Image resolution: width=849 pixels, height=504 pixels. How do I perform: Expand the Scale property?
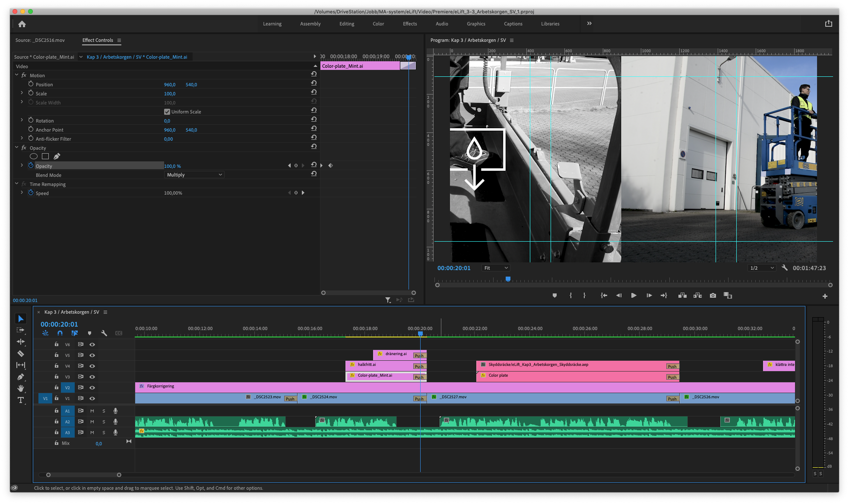[x=22, y=93]
